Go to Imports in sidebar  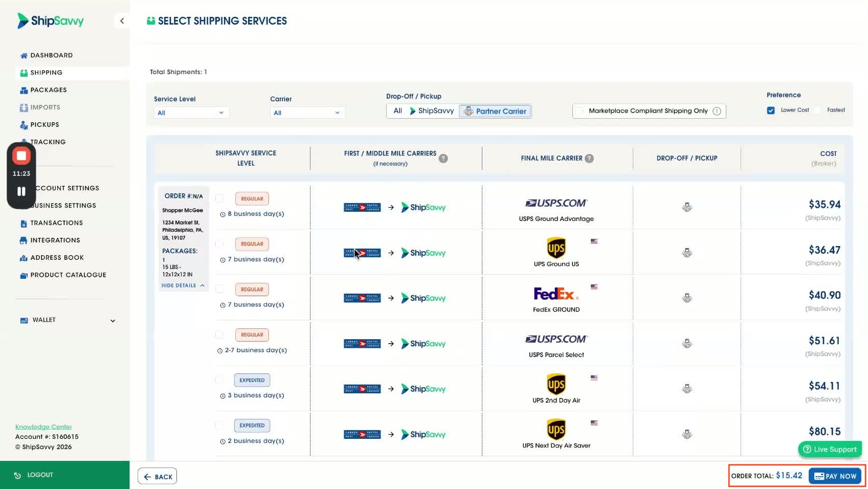point(45,107)
